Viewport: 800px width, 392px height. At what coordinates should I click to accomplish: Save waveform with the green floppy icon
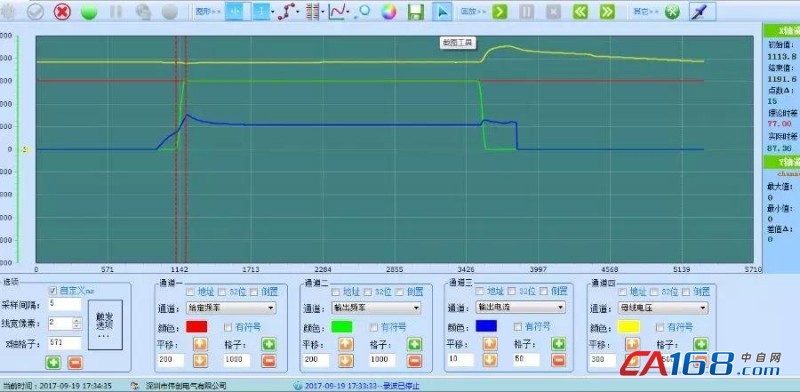click(416, 12)
